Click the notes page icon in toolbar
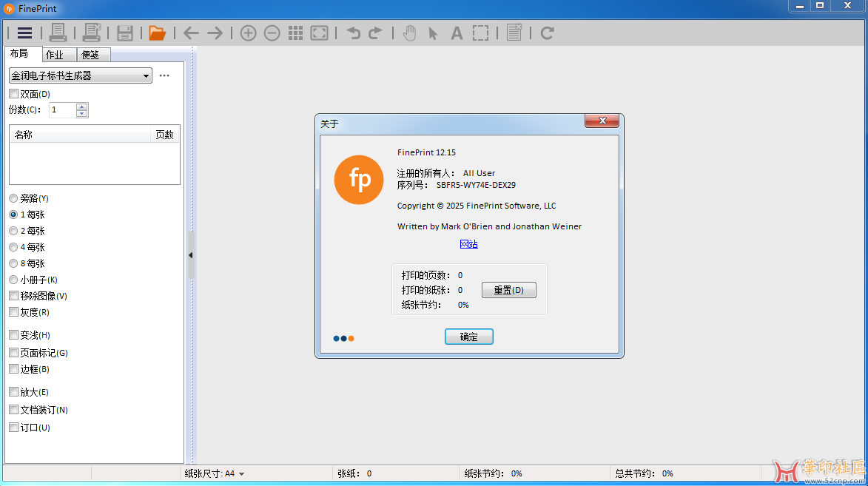 pyautogui.click(x=514, y=33)
